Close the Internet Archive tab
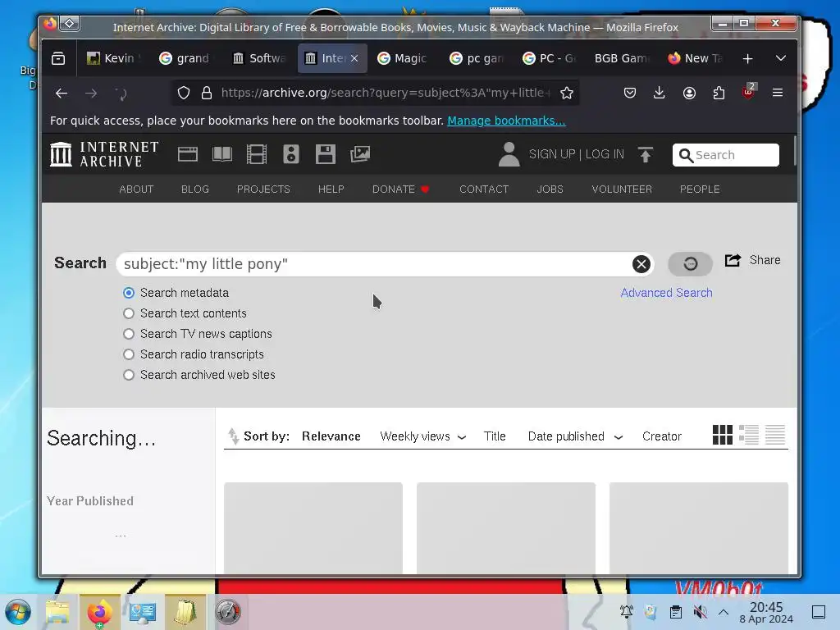Viewport: 840px width, 630px height. pos(354,58)
